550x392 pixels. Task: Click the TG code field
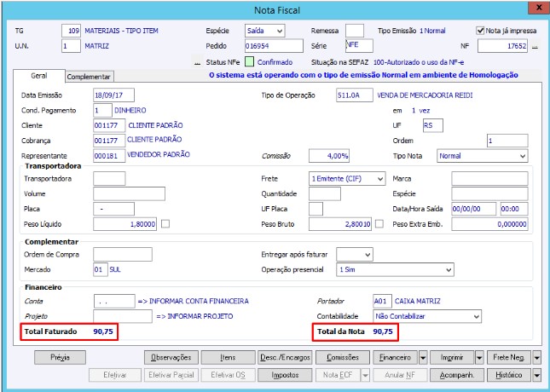[x=71, y=31]
